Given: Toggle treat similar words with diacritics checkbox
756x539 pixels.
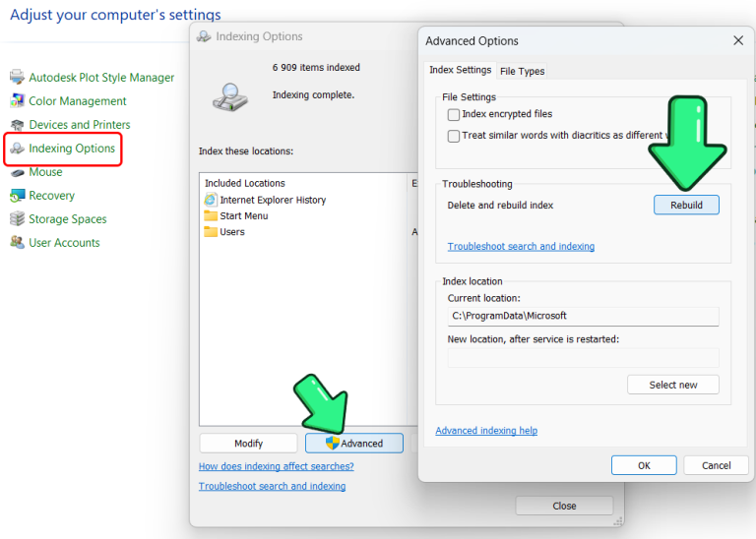Looking at the screenshot, I should pos(454,136).
